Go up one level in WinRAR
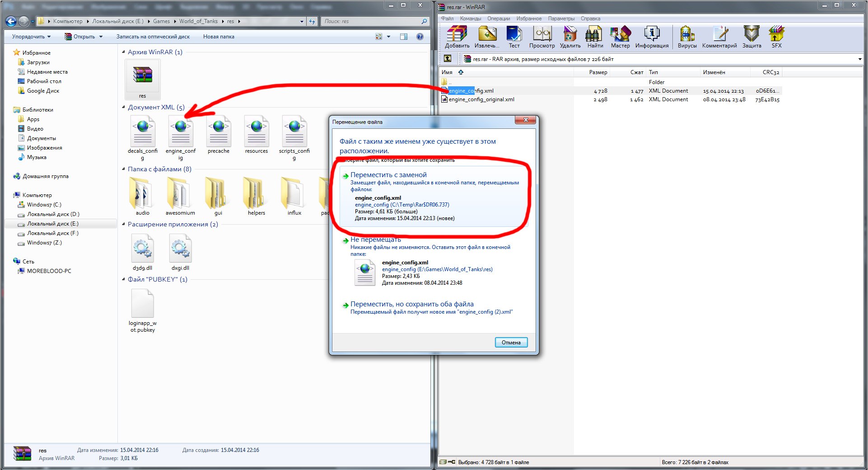 [448, 58]
